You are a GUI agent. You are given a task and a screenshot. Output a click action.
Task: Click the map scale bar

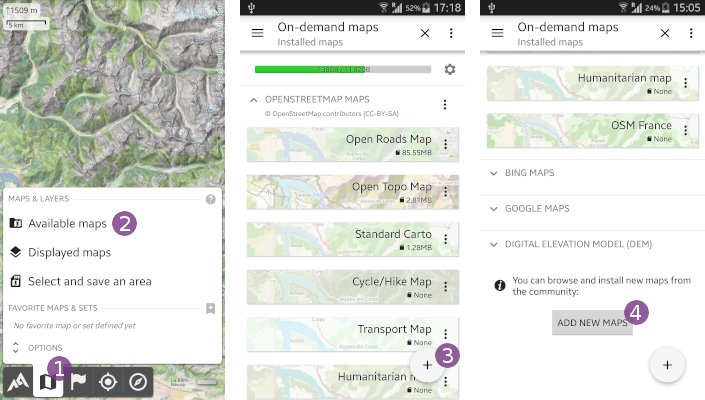(26, 23)
